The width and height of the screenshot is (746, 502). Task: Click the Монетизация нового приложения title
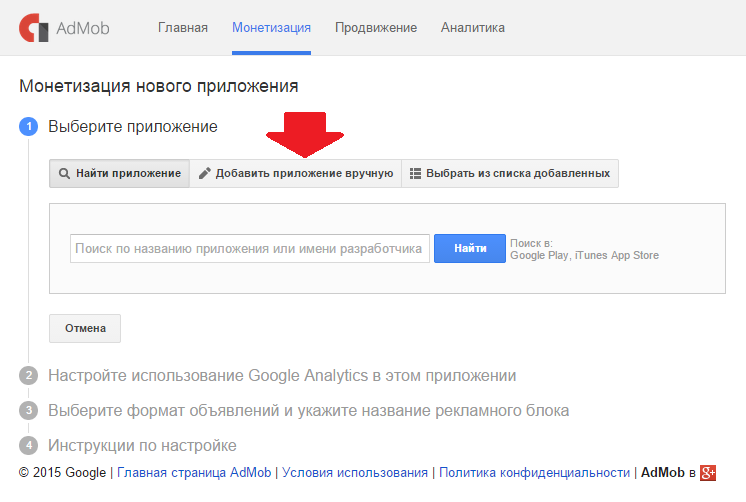pyautogui.click(x=158, y=86)
